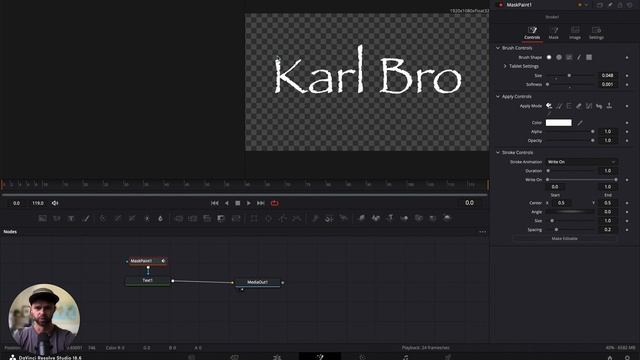Add a Renderer3D node from toolbar
The image size is (640, 360).
[x=447, y=218]
